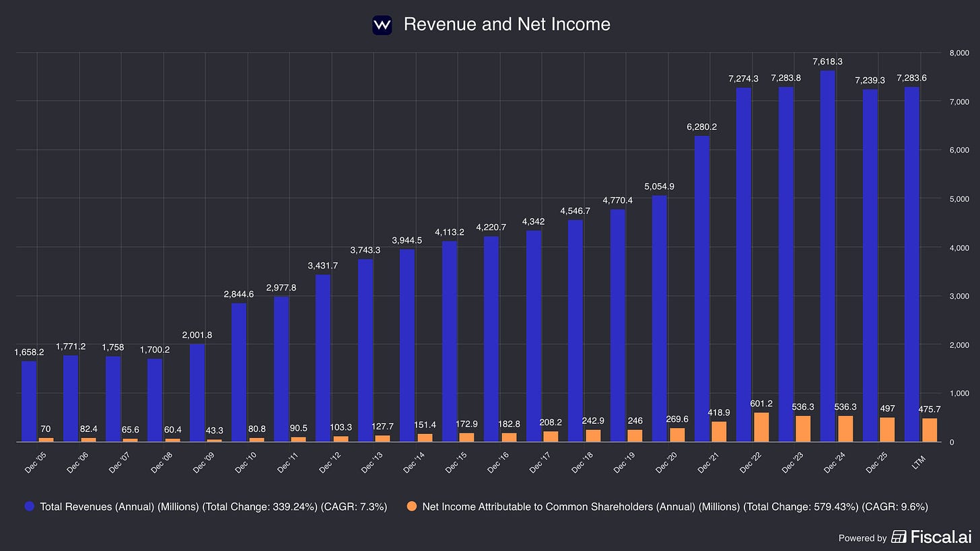Click the net income value "103.3"
The image size is (980, 551).
(x=340, y=428)
